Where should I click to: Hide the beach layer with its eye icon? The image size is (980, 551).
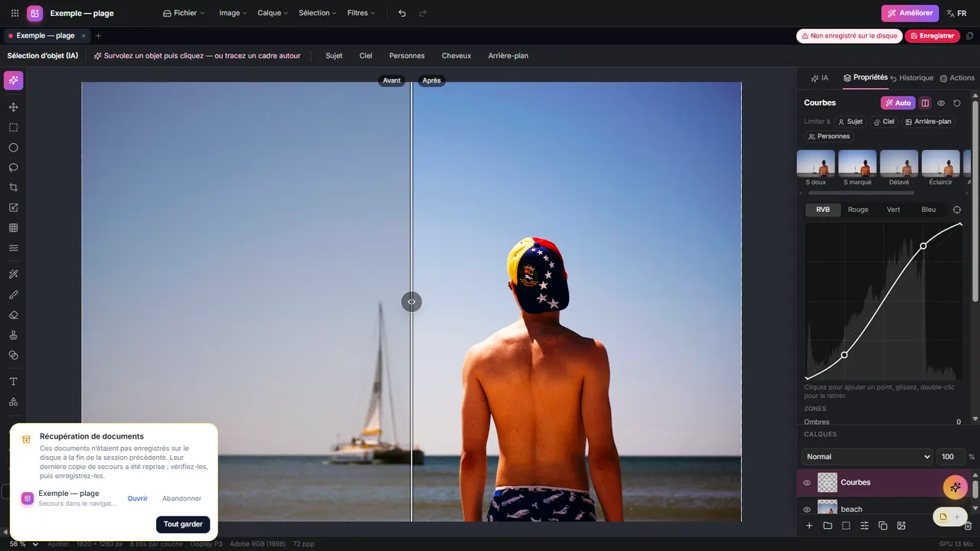(x=806, y=510)
